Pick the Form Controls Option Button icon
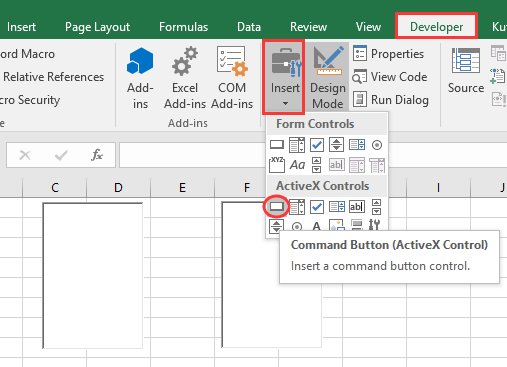 (x=377, y=145)
